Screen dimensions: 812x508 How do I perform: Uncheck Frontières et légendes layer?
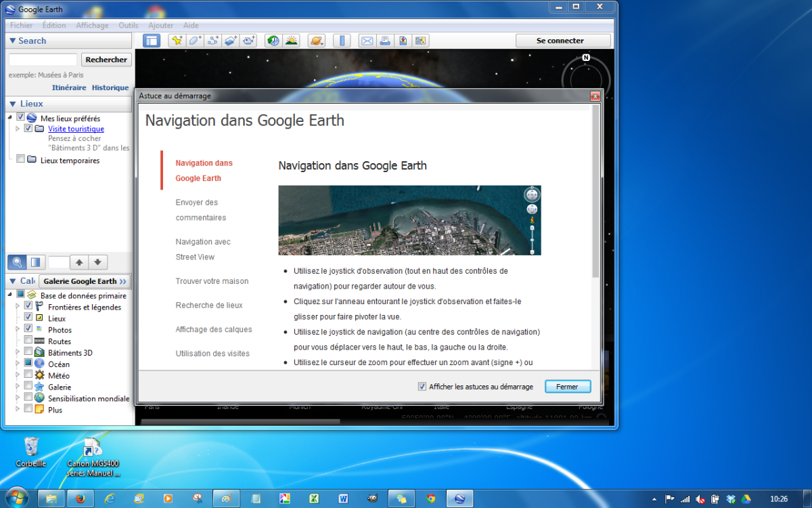[28, 306]
